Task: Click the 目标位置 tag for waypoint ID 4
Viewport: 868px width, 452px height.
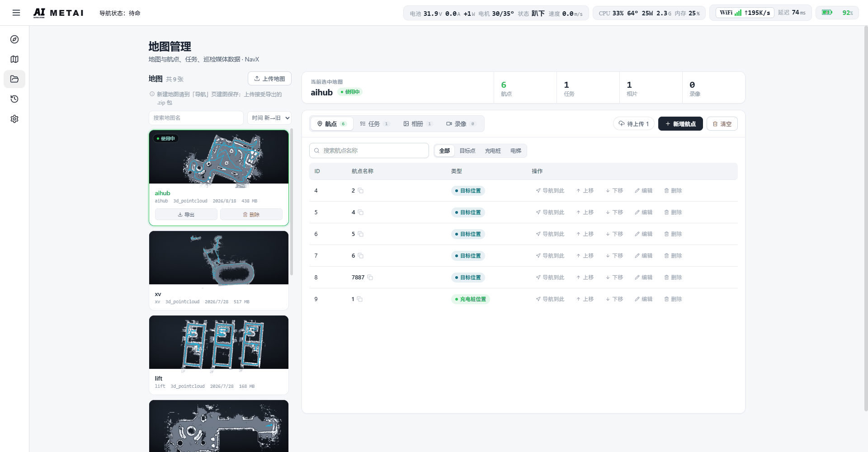Action: pyautogui.click(x=468, y=191)
